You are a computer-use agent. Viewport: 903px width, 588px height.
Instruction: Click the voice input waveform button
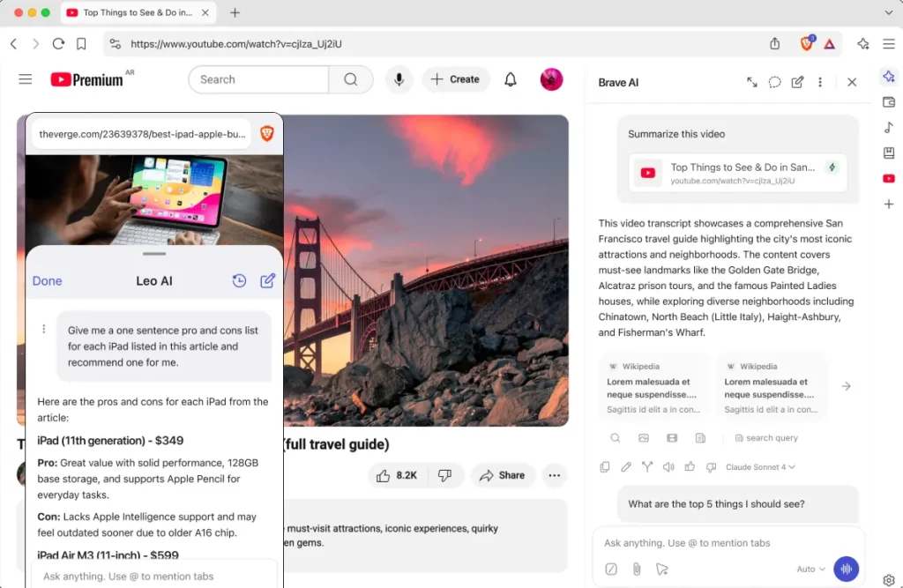[846, 569]
